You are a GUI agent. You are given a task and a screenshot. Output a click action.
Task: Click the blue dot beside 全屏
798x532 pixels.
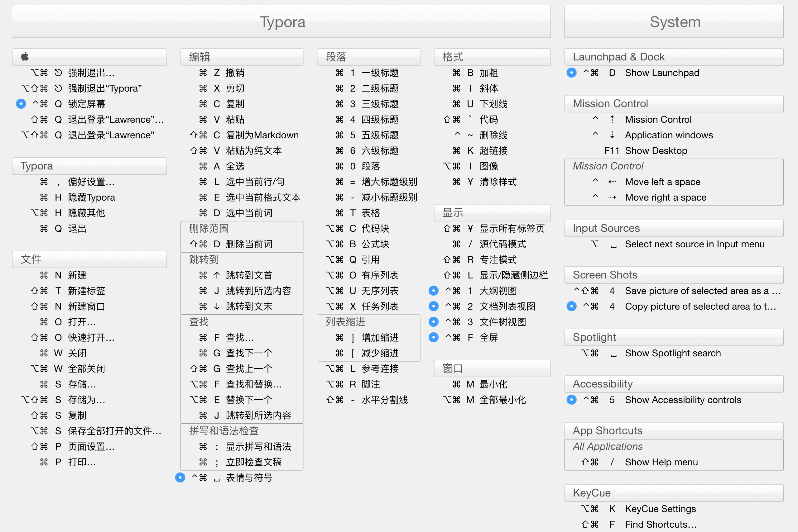434,338
